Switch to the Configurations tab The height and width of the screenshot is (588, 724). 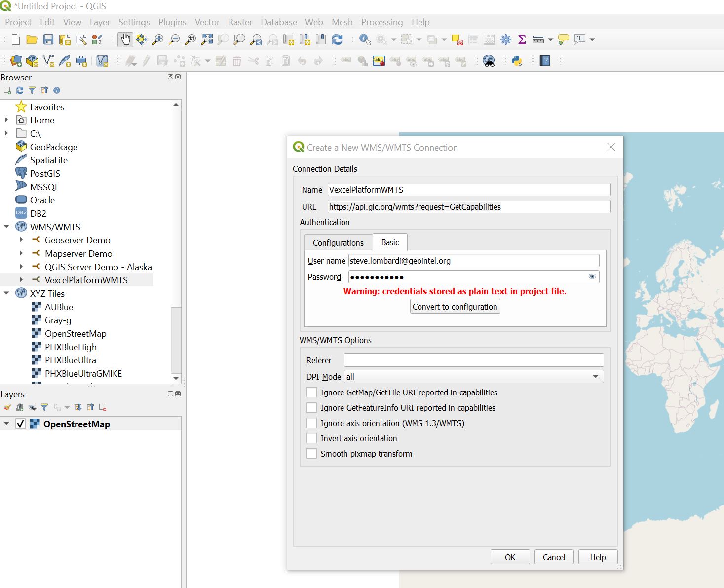pyautogui.click(x=338, y=242)
